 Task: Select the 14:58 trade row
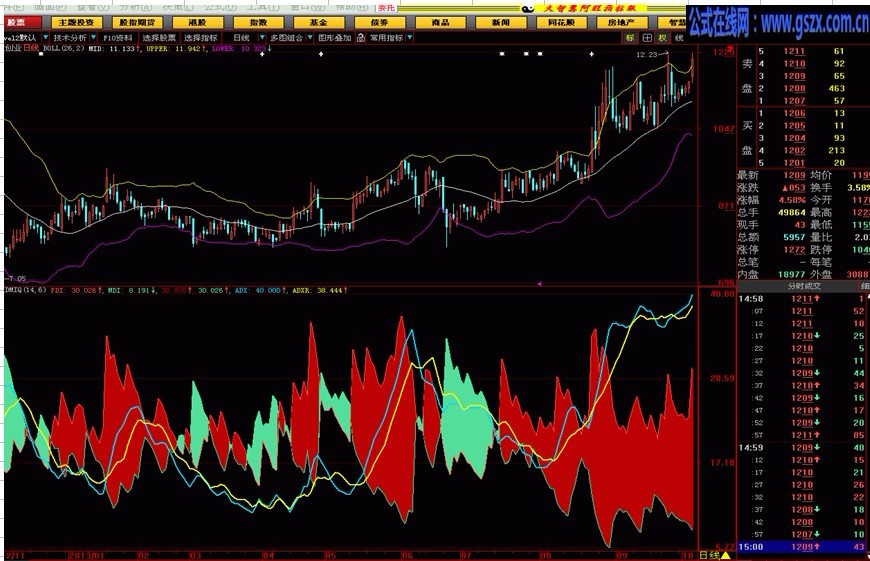point(803,299)
